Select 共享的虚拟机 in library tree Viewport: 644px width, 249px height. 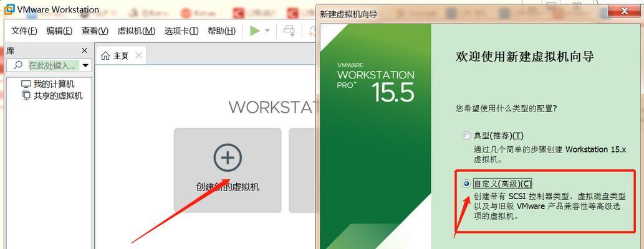(x=58, y=96)
